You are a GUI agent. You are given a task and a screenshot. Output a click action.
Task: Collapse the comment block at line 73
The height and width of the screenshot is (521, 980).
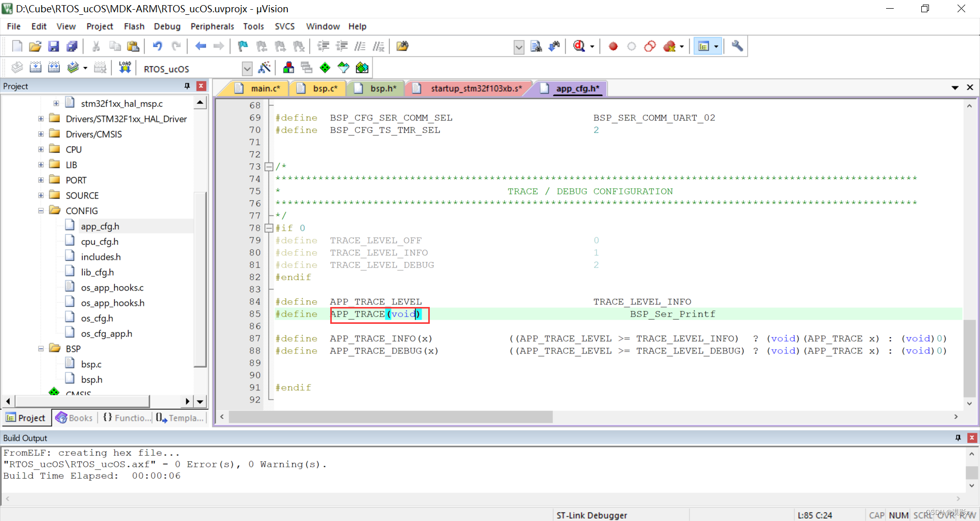pos(269,167)
